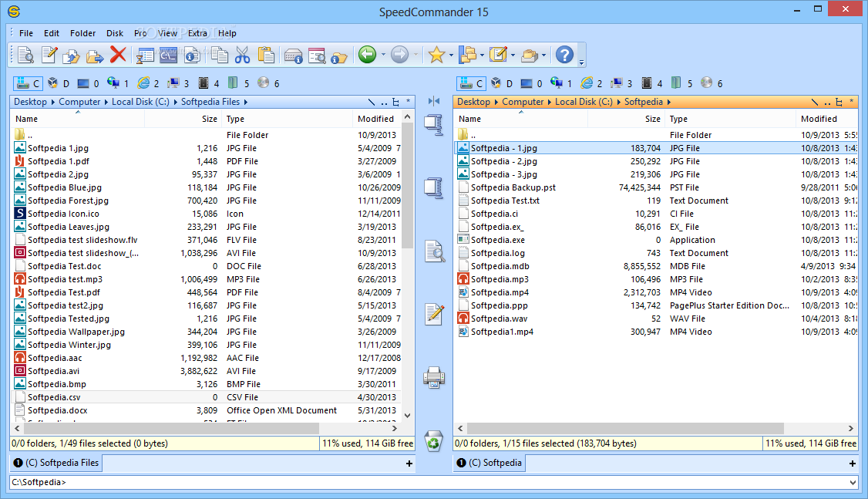
Task: Open the command line history dropdown
Action: (852, 482)
